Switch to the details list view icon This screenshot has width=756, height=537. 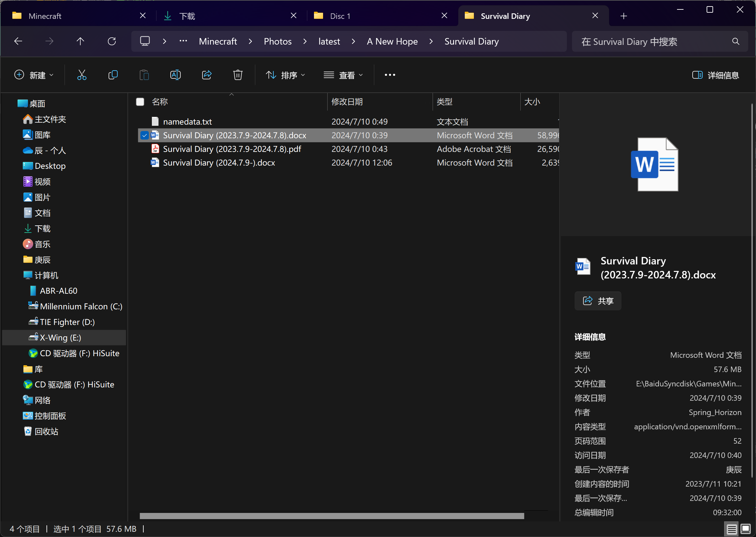(x=731, y=529)
